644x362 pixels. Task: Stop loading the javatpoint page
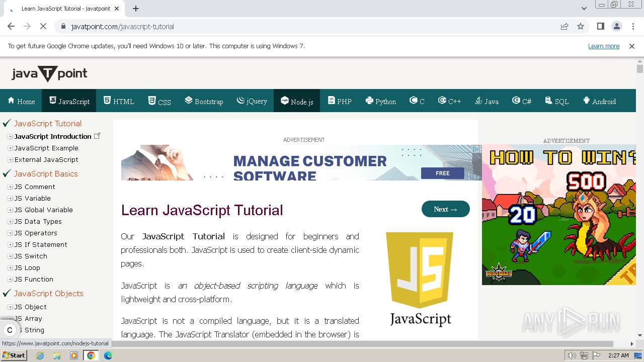click(x=43, y=26)
